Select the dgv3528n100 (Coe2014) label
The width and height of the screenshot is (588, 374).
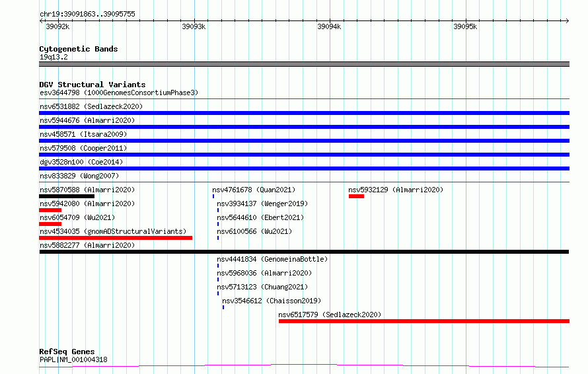tap(81, 162)
